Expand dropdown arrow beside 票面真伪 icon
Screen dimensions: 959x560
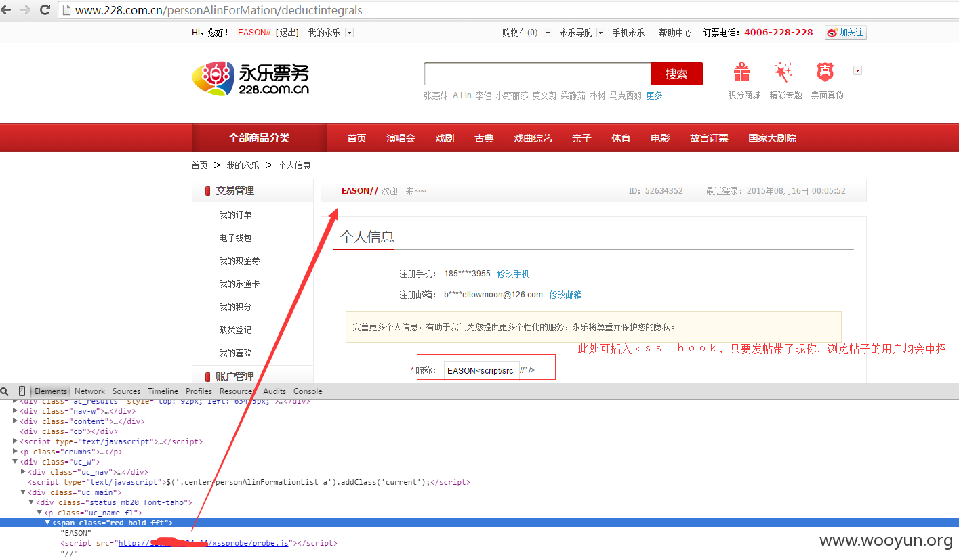point(857,70)
